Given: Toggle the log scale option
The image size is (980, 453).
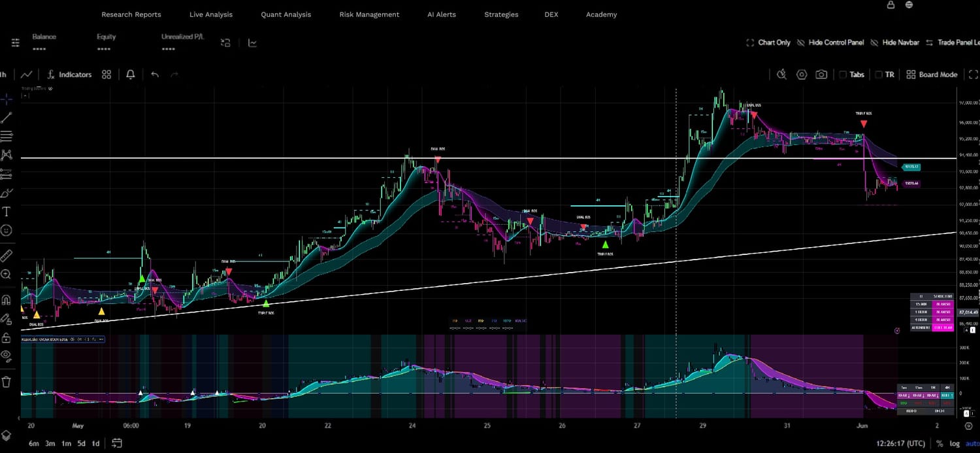Looking at the screenshot, I should click(x=955, y=444).
